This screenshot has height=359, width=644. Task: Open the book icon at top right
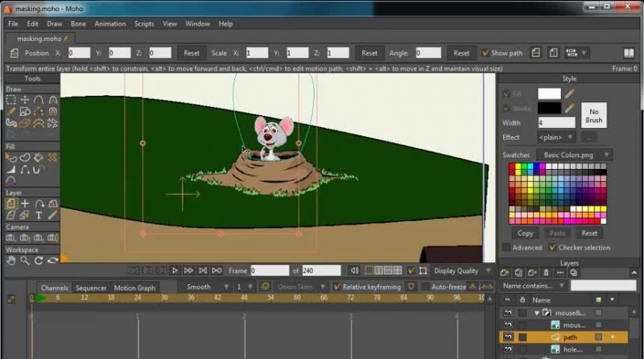[x=630, y=53]
